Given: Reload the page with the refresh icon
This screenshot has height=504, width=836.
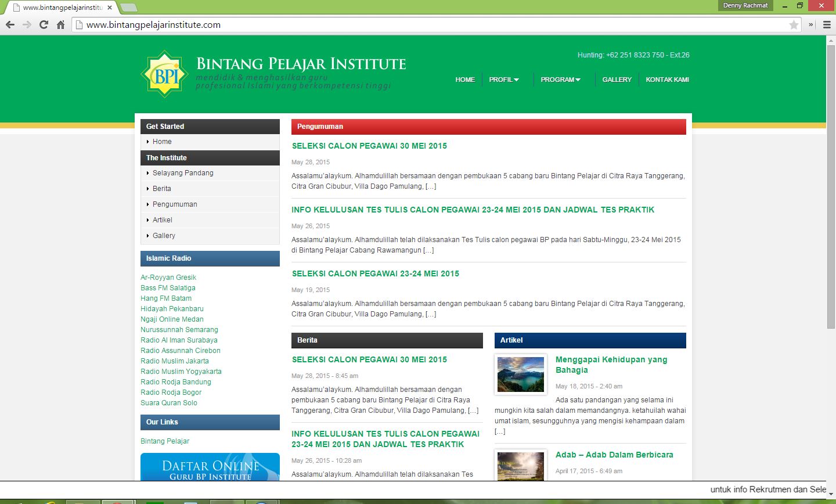Looking at the screenshot, I should click(x=44, y=24).
